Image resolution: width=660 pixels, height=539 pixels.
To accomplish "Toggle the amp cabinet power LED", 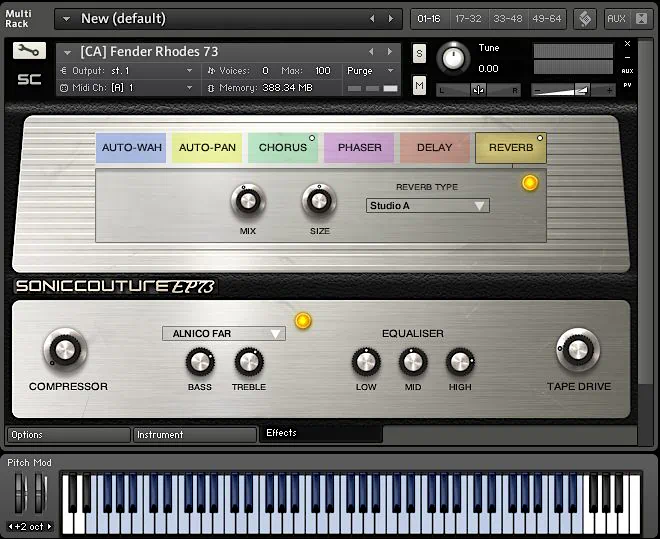I will click(x=303, y=321).
